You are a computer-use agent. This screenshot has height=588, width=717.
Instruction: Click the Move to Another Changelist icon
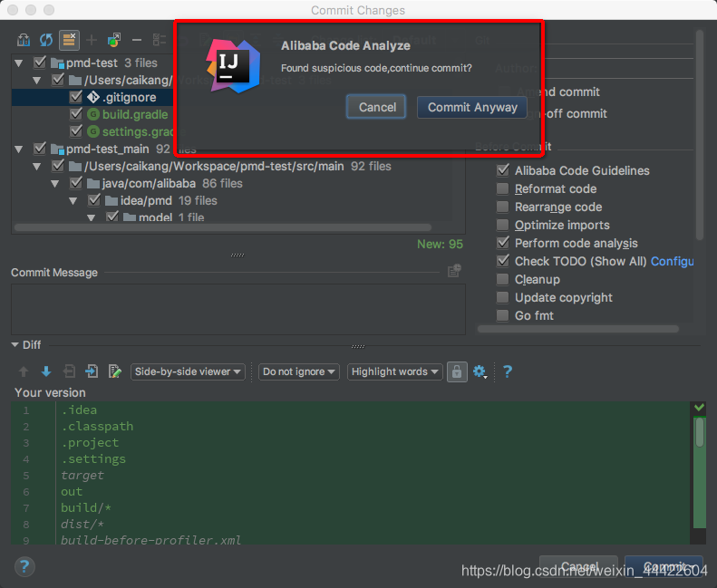tap(114, 40)
